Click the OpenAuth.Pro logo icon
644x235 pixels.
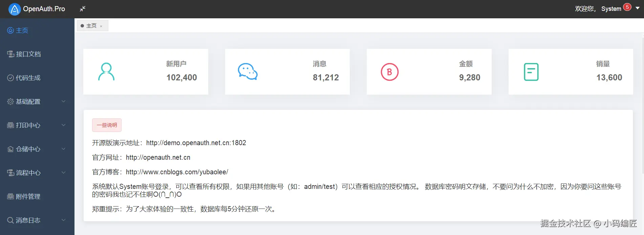(x=15, y=9)
